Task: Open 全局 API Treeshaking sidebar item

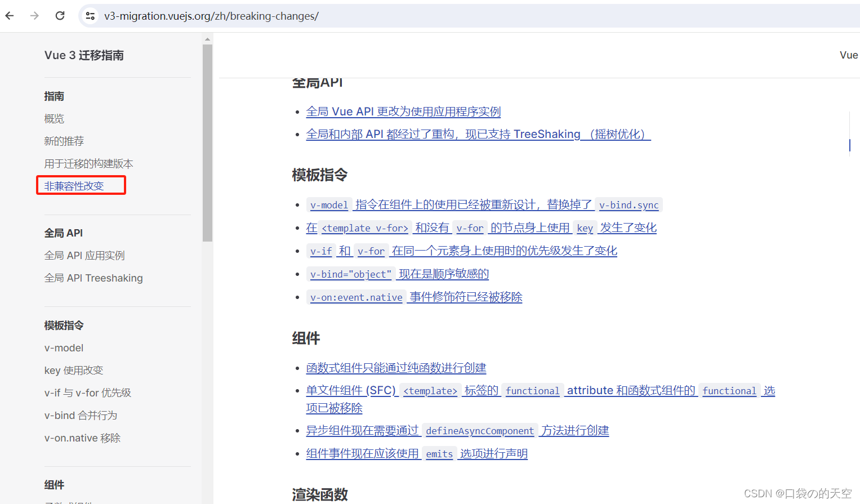Action: coord(93,278)
